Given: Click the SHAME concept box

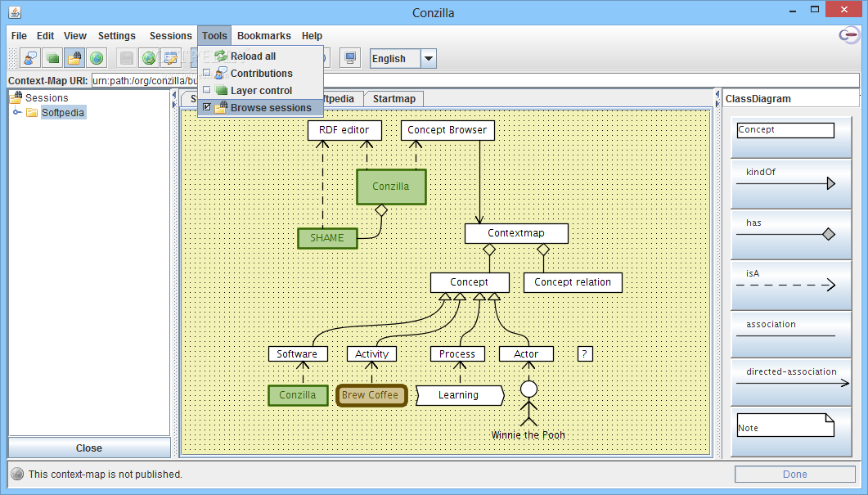Looking at the screenshot, I should pos(327,238).
